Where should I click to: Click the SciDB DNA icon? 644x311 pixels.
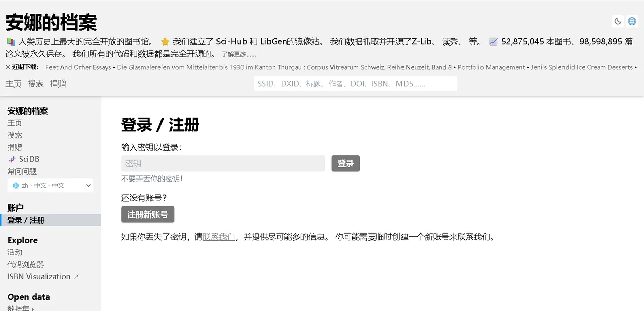pyautogui.click(x=12, y=159)
